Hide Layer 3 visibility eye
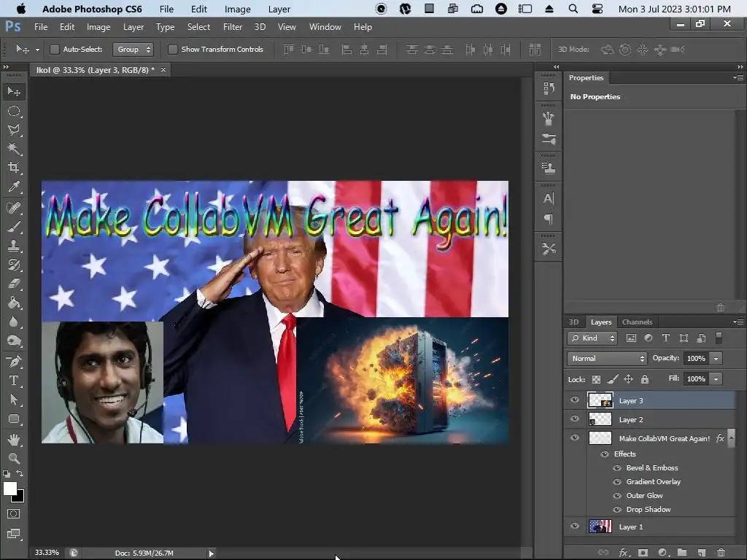Screen dimensions: 747x560 pyautogui.click(x=575, y=400)
